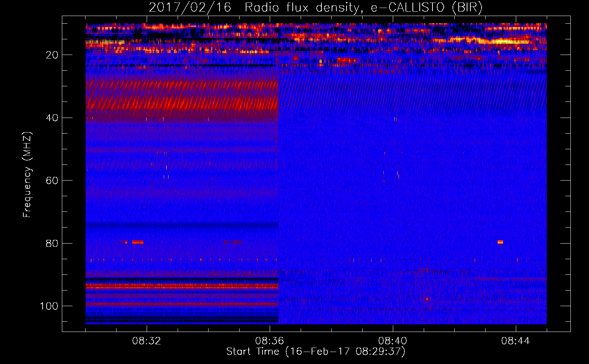Click the 80 MHz frequency tick label
The height and width of the screenshot is (364, 589).
tap(52, 244)
